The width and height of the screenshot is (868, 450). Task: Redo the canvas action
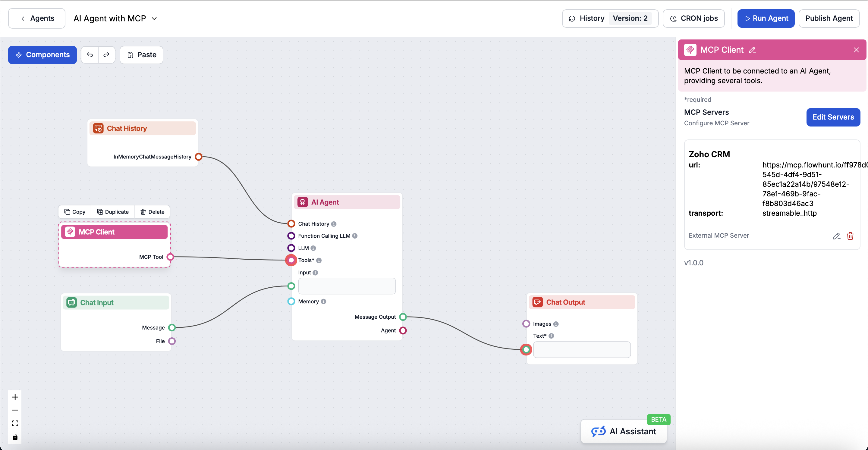tap(106, 55)
